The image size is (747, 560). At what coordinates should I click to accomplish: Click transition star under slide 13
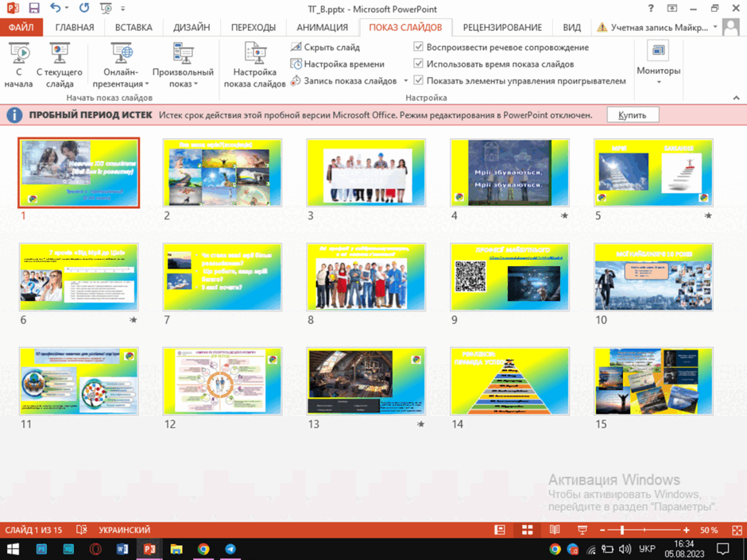coord(420,424)
